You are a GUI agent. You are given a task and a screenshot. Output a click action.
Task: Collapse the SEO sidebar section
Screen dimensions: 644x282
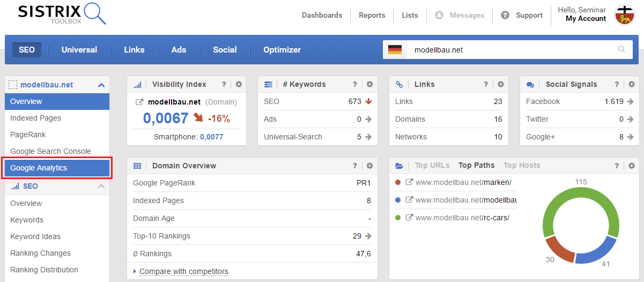click(101, 186)
